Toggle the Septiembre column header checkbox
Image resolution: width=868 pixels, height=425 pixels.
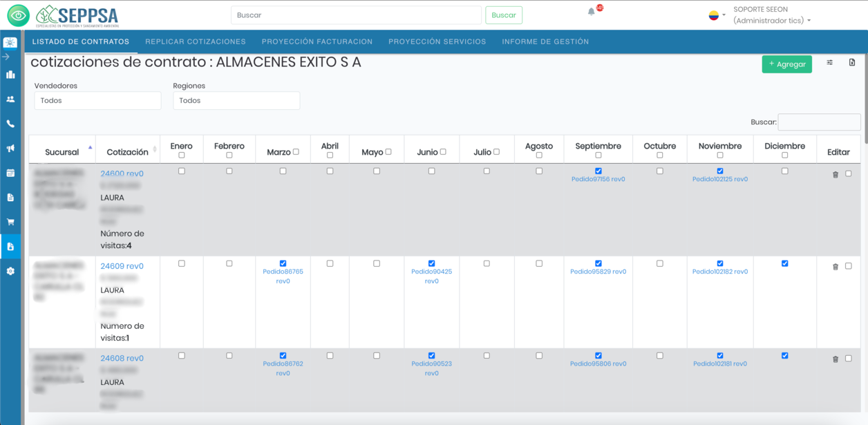(598, 155)
